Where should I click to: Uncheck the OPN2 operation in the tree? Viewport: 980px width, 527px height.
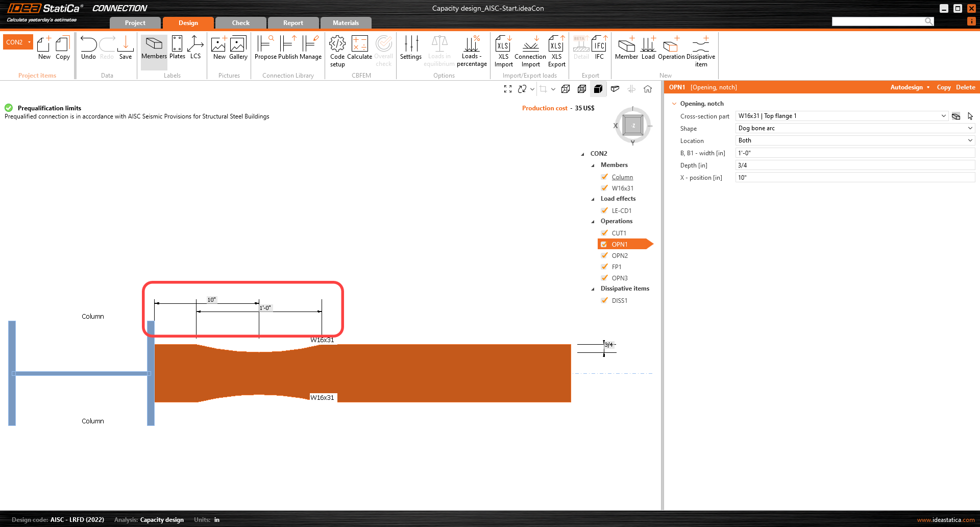605,255
